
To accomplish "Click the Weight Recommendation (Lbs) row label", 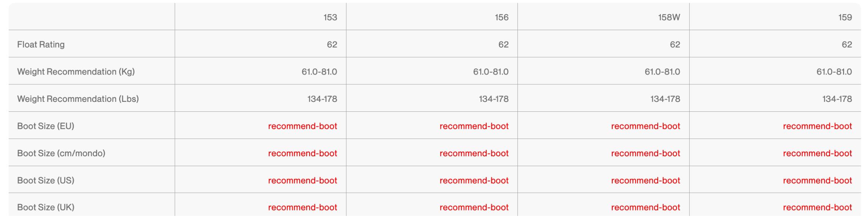I will (x=78, y=99).
